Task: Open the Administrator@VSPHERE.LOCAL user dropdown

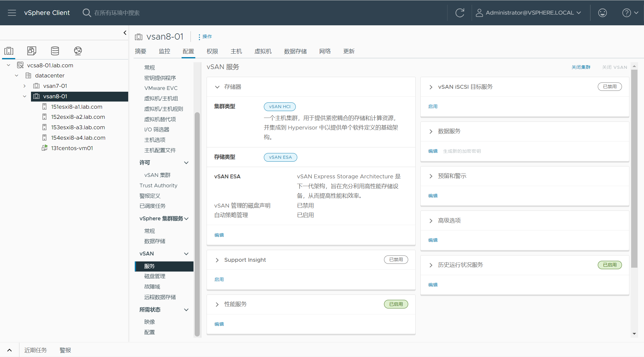Action: click(x=528, y=13)
